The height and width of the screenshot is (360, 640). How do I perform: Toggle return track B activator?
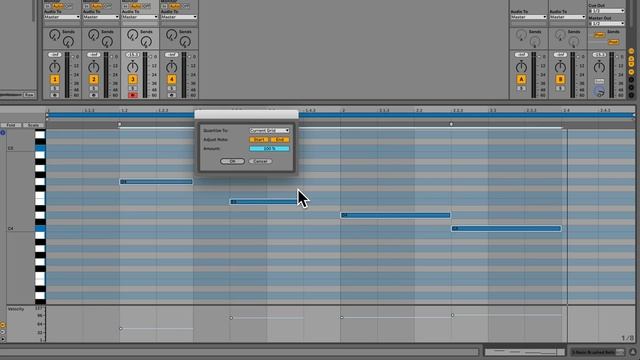tap(560, 79)
